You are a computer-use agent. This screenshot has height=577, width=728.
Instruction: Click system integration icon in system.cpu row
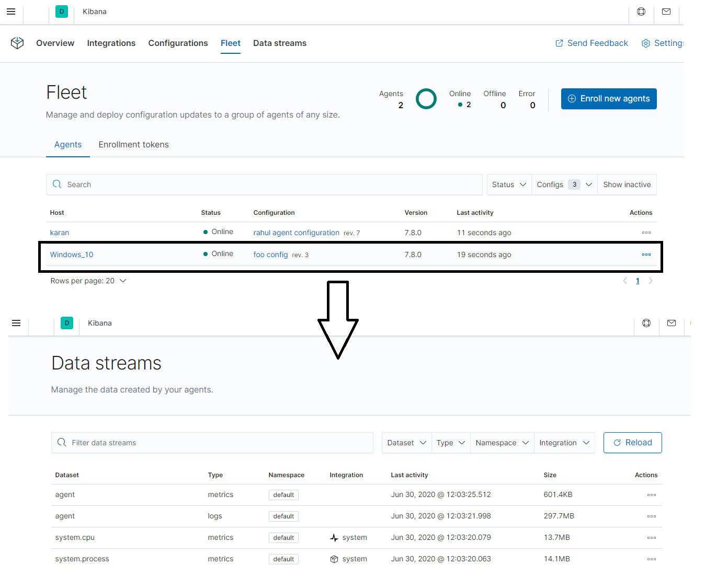pos(334,538)
